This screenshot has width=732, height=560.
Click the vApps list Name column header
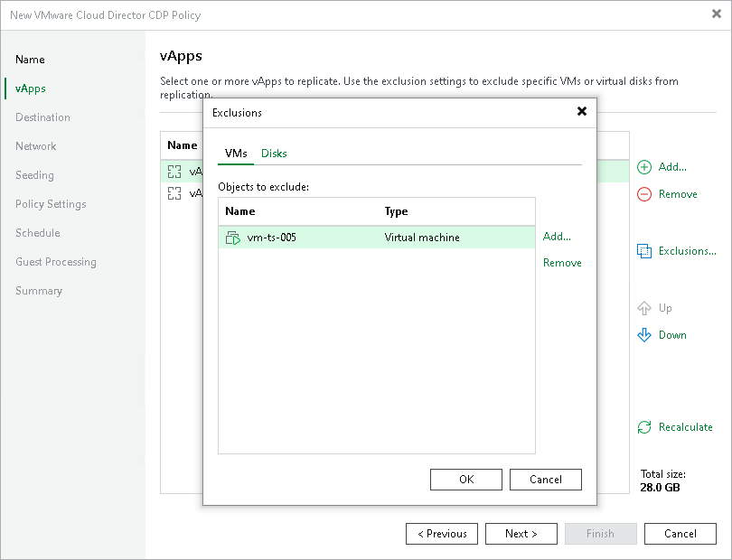182,145
